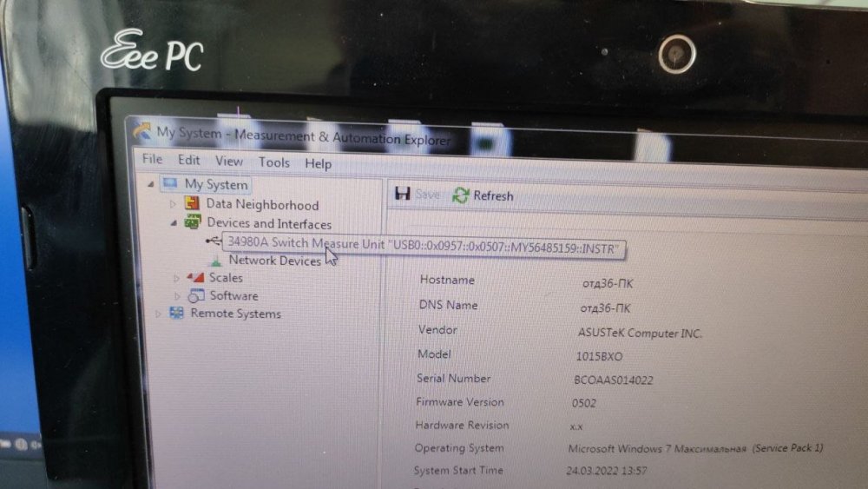Select the Data Neighborhood icon
868x489 pixels.
click(x=192, y=203)
